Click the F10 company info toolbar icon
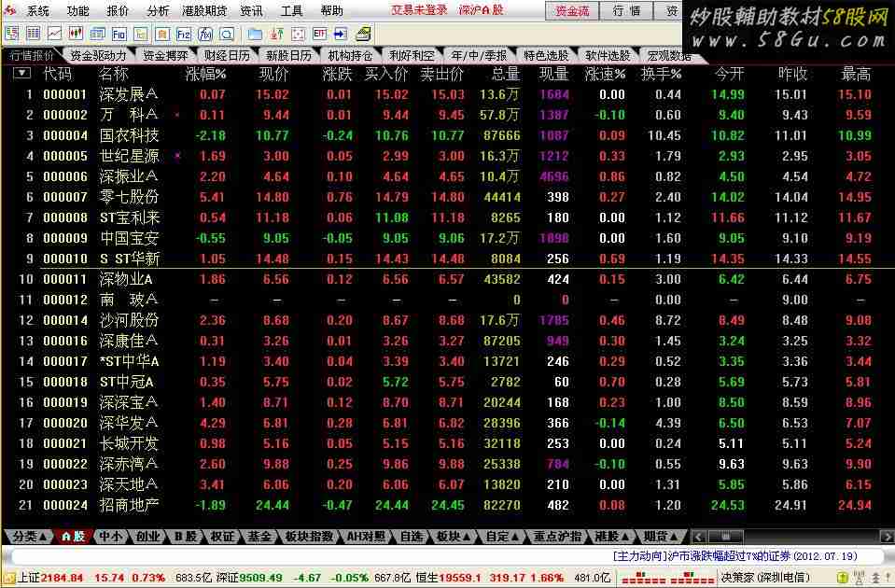 pyautogui.click(x=119, y=35)
